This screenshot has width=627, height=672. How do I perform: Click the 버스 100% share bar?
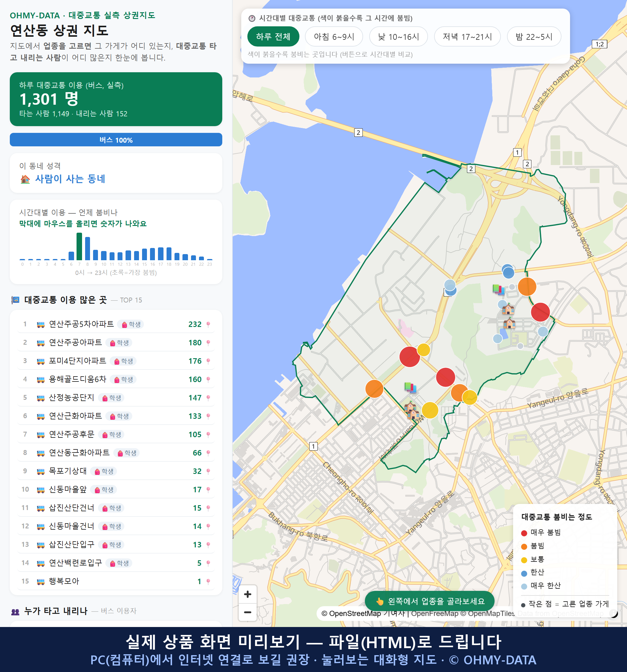pyautogui.click(x=116, y=140)
